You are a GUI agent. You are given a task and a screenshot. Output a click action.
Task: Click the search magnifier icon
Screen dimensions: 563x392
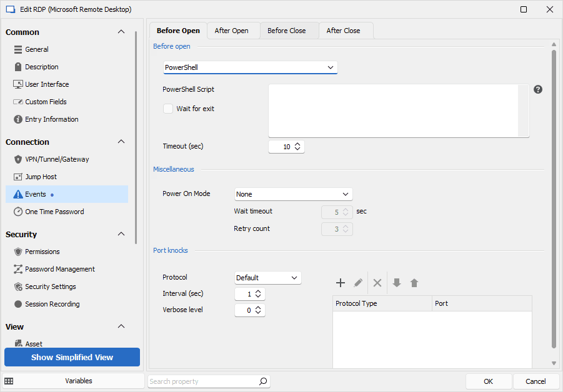pos(263,381)
